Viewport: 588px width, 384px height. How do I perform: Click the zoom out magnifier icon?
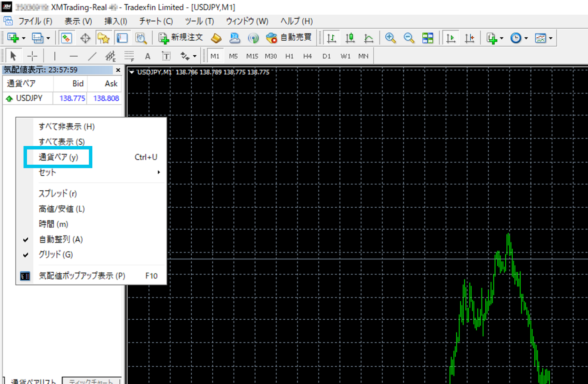409,38
